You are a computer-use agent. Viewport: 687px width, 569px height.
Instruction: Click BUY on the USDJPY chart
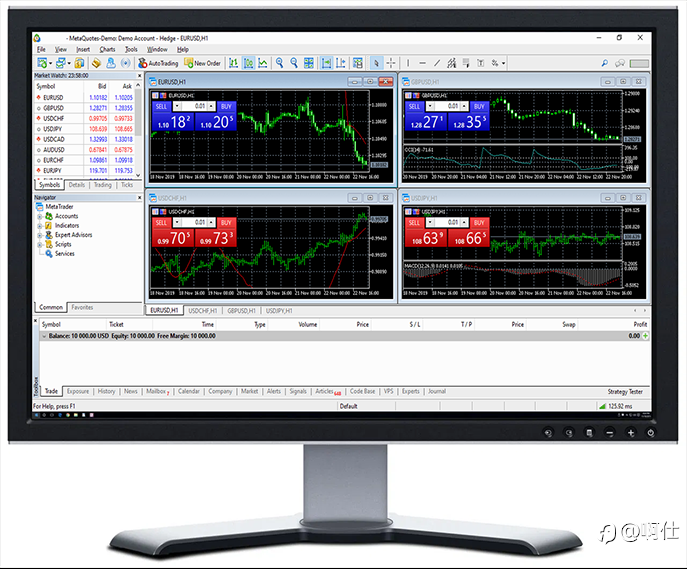pos(479,223)
